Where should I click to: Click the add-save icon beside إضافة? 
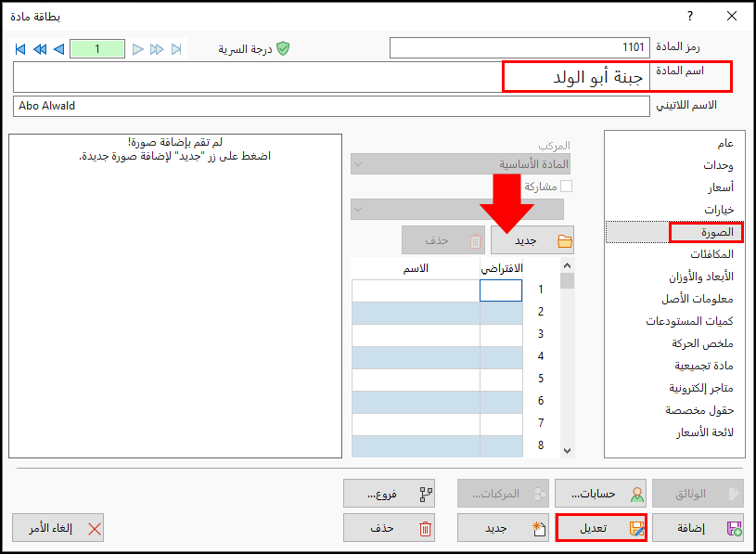[x=734, y=528]
